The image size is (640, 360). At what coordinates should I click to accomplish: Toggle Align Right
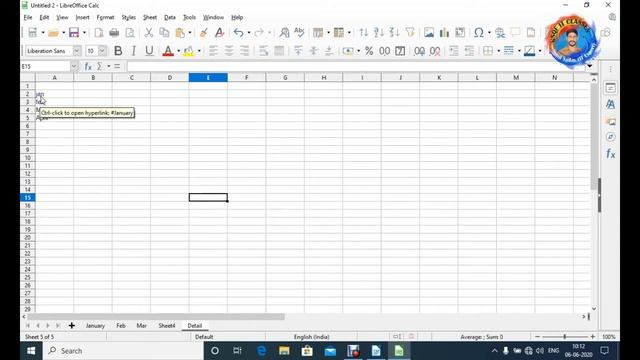244,51
